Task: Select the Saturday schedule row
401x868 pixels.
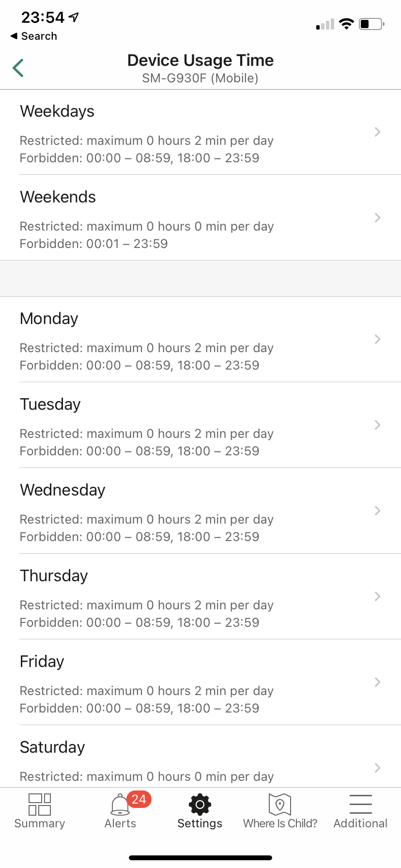Action: tap(194, 760)
